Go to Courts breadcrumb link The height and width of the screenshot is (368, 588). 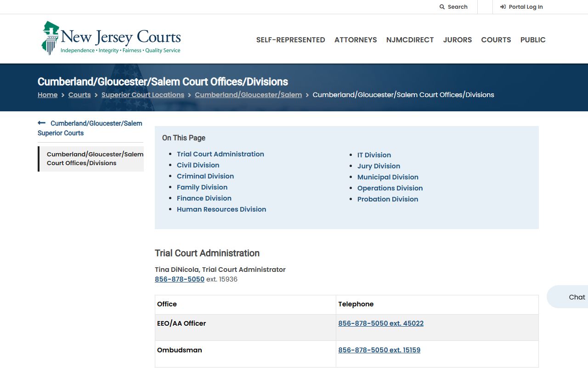pyautogui.click(x=79, y=95)
